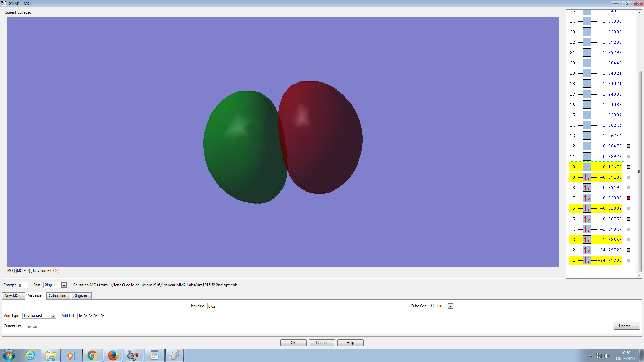Select orbital 1 electron box
Image resolution: width=644 pixels, height=362 pixels.
pyautogui.click(x=586, y=260)
